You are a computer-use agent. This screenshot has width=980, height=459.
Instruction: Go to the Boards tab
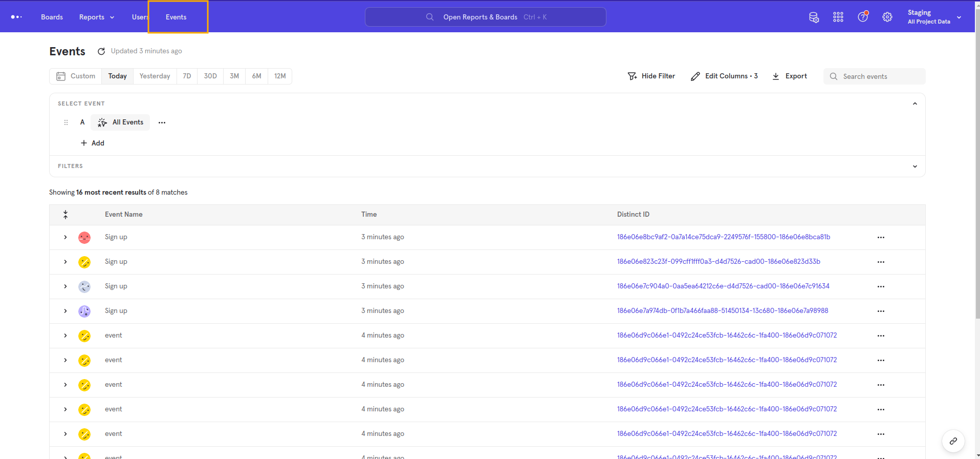(52, 17)
